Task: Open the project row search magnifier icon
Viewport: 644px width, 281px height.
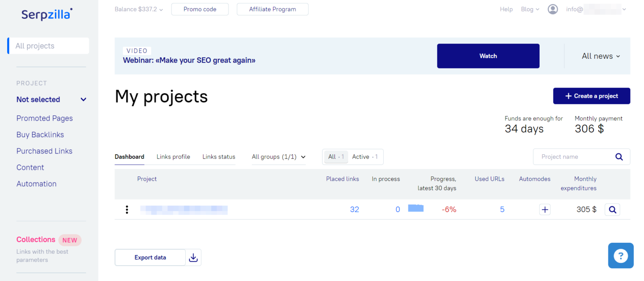Action: (612, 209)
